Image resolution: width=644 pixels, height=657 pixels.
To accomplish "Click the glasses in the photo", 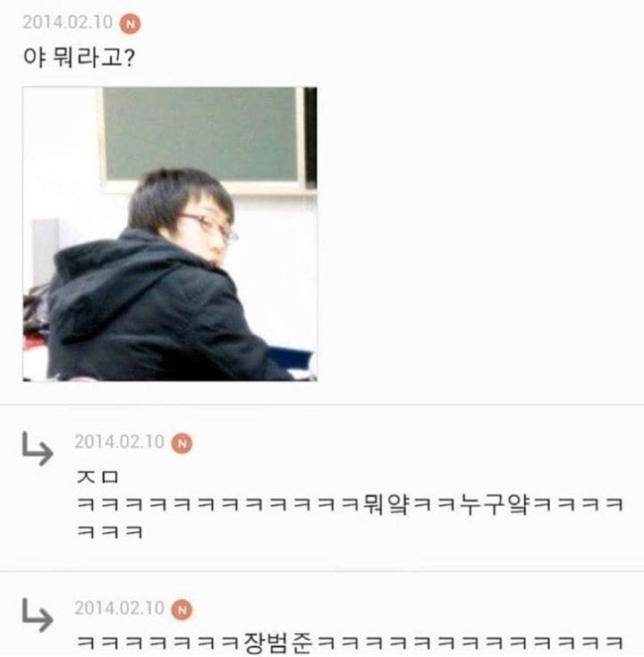I will pos(211,227).
